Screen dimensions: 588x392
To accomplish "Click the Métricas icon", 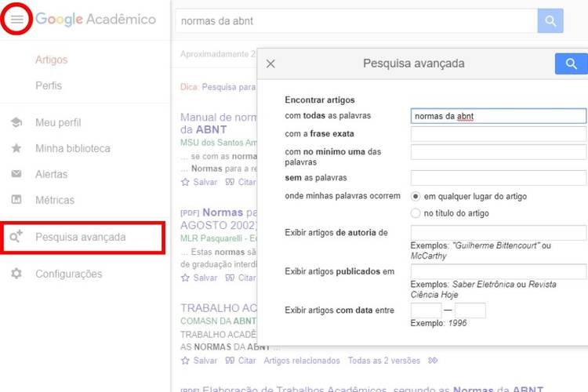I will [16, 200].
